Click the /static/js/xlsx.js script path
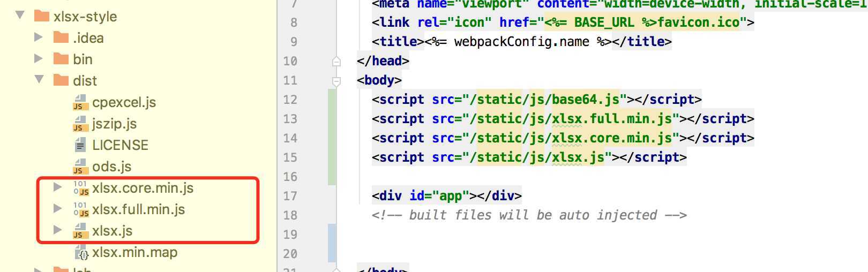868x272 pixels. (x=537, y=157)
